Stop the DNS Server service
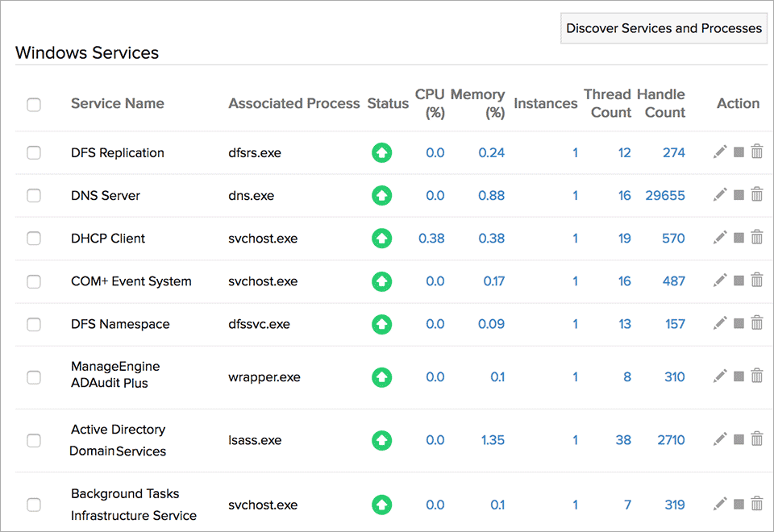The height and width of the screenshot is (532, 774). [x=738, y=194]
